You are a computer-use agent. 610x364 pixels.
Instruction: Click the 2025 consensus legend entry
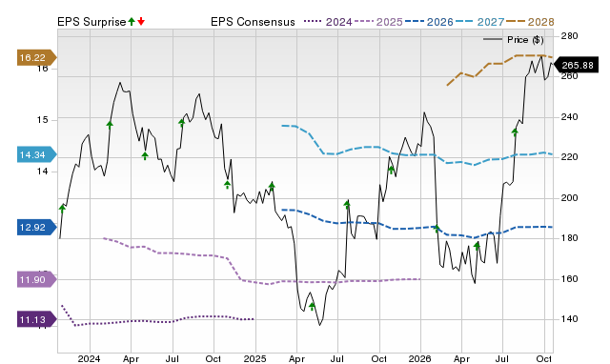click(378, 22)
